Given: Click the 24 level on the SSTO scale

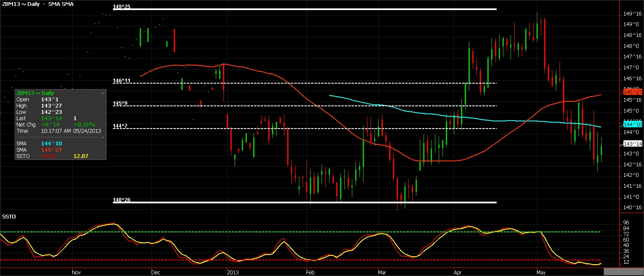Looking at the screenshot, I should tap(626, 256).
